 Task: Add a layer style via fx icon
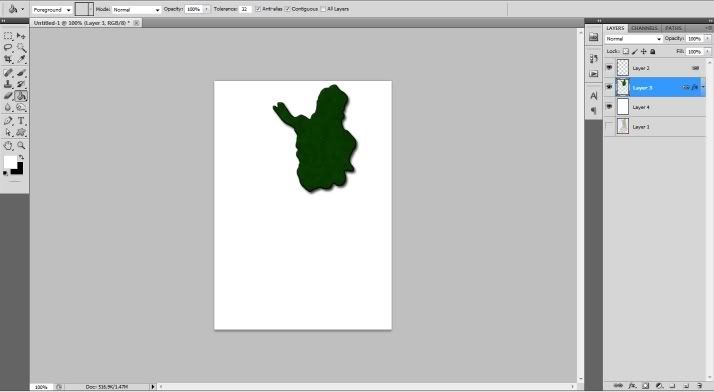click(632, 386)
